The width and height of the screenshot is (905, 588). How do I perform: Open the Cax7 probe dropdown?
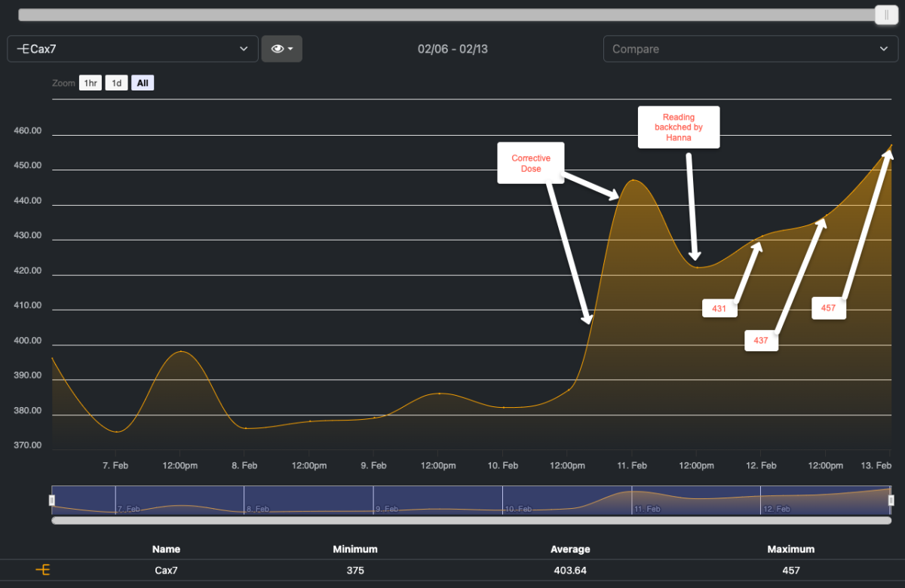pyautogui.click(x=133, y=49)
